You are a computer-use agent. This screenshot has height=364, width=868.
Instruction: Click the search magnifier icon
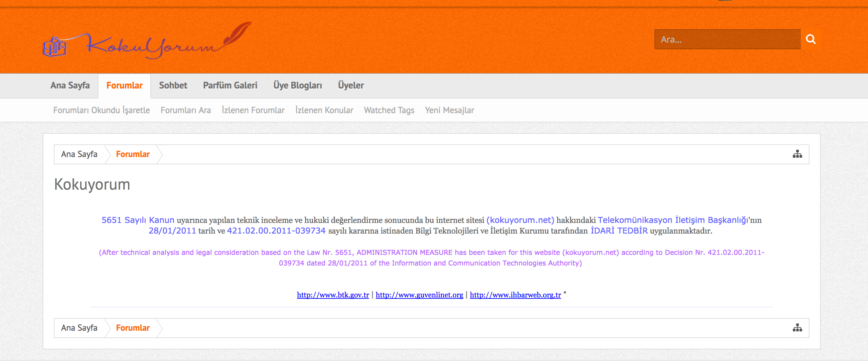coord(810,40)
